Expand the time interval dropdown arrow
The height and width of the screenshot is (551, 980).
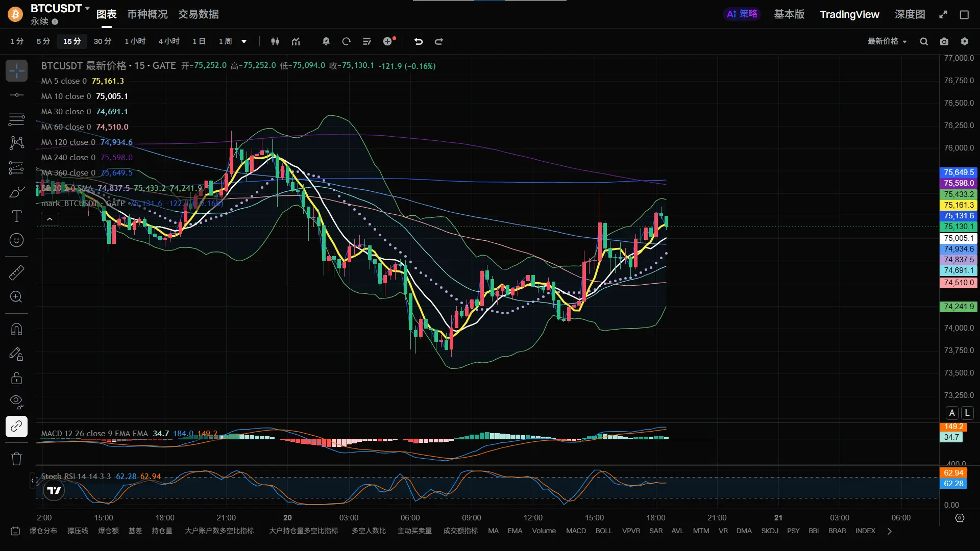[x=244, y=41]
